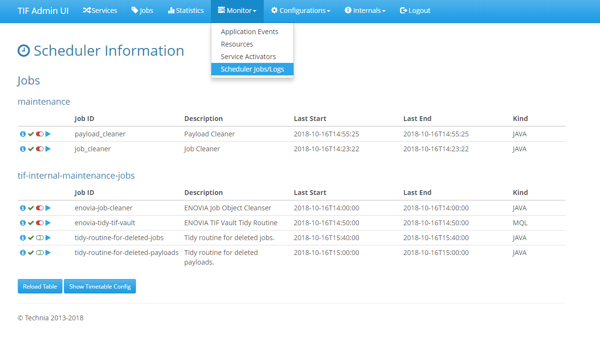The width and height of the screenshot is (600, 364).
Task: Run the job_cleaner job with play icon
Action: coord(48,149)
